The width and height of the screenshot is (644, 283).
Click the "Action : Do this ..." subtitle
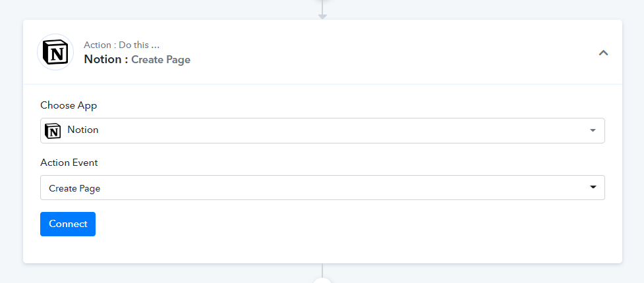pos(121,45)
